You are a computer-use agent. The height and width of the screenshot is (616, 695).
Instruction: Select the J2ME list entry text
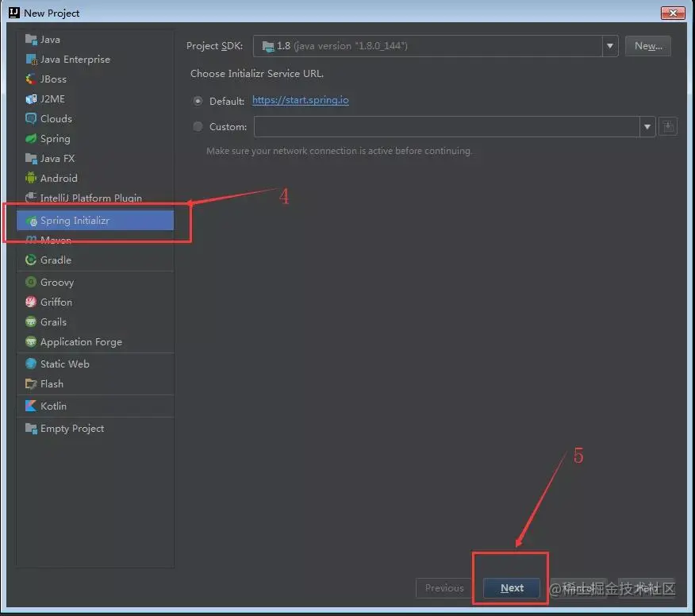pyautogui.click(x=52, y=99)
